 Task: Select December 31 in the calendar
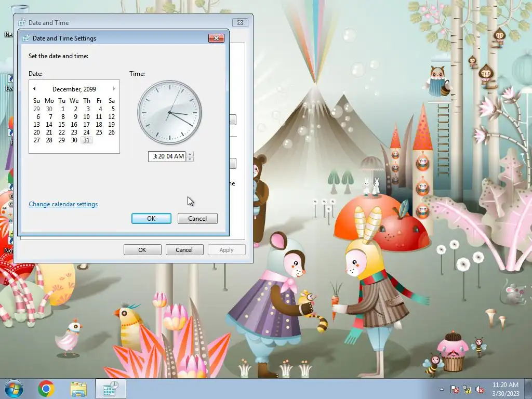(87, 140)
